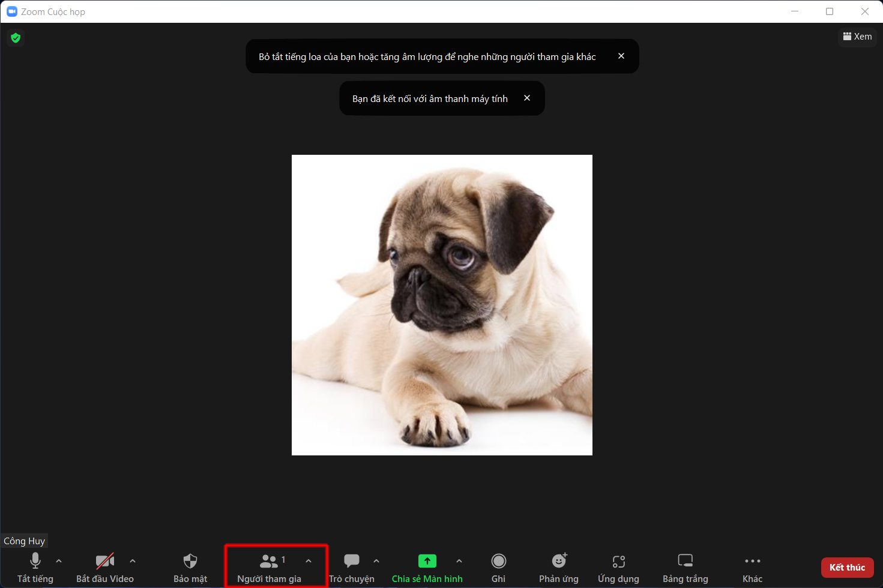Screen dimensions: 883x588
Task: Open the Xem view menu
Action: click(x=857, y=36)
